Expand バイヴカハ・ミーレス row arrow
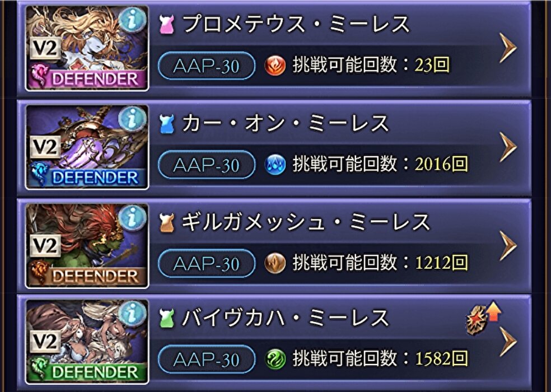This screenshot has height=392, width=551. pos(508,342)
